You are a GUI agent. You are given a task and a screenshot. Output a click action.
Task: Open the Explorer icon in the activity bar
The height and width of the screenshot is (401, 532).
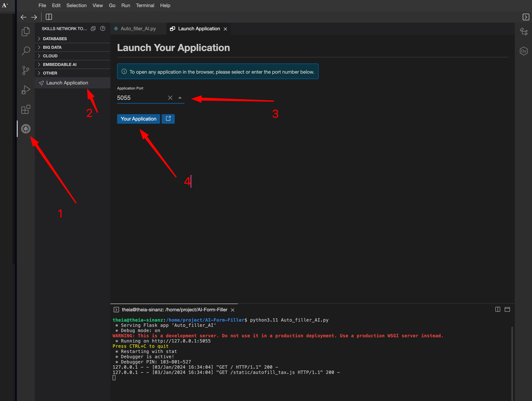pyautogui.click(x=25, y=31)
